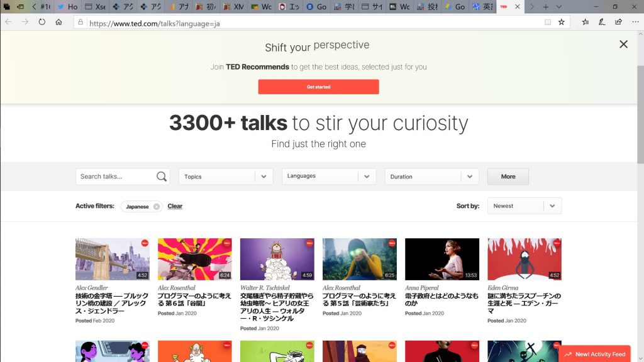
Task: Add this page to favorites with the star
Action: pos(562,22)
